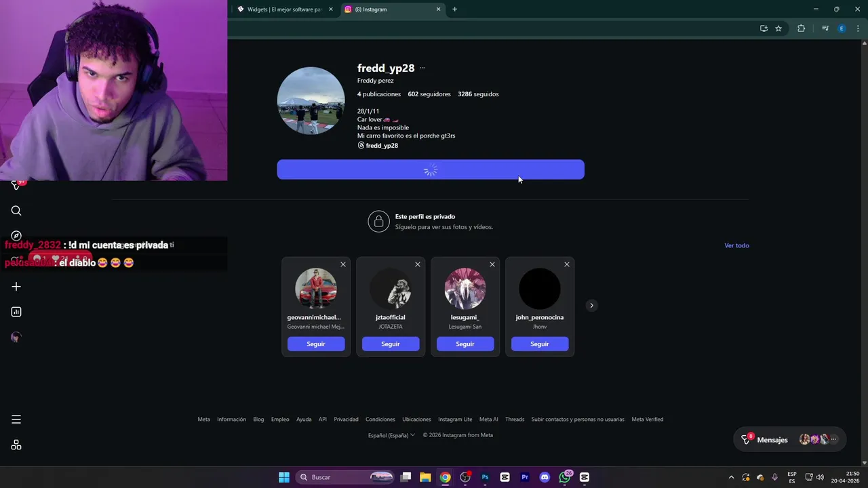Image resolution: width=868 pixels, height=488 pixels.
Task: Click the loading blue follow button
Action: pyautogui.click(x=431, y=169)
